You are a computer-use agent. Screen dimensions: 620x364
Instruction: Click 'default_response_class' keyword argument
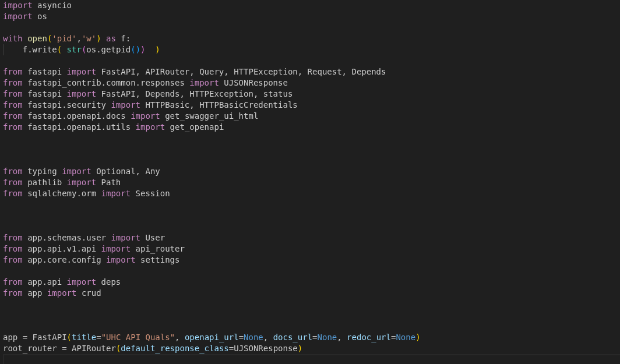(x=175, y=349)
